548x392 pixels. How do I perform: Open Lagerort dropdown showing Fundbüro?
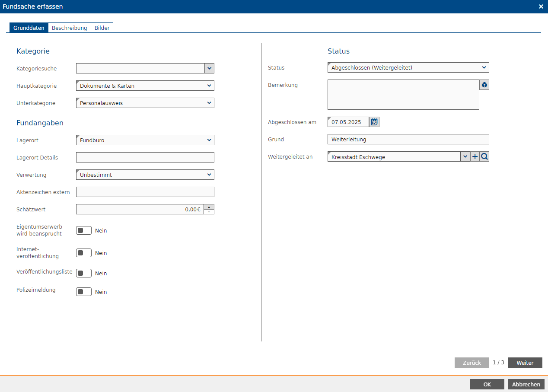(x=145, y=140)
